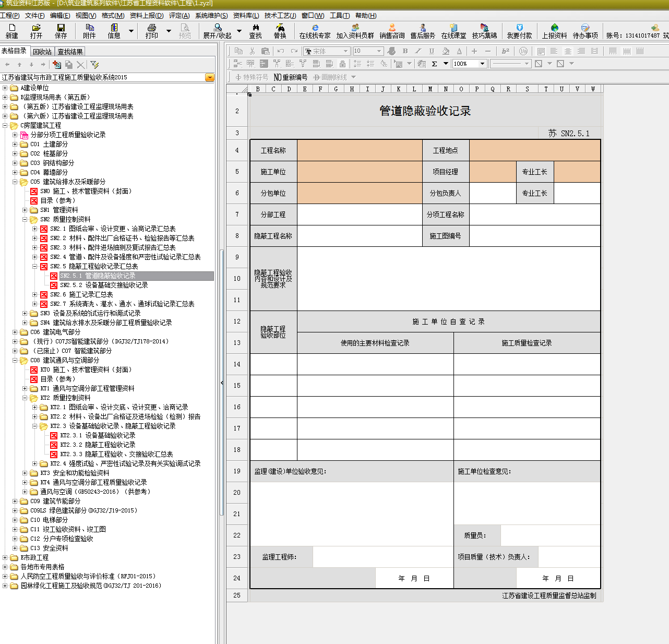Click the 替换 (Replace) icon
Screen dimensions: 669x644
[x=280, y=31]
